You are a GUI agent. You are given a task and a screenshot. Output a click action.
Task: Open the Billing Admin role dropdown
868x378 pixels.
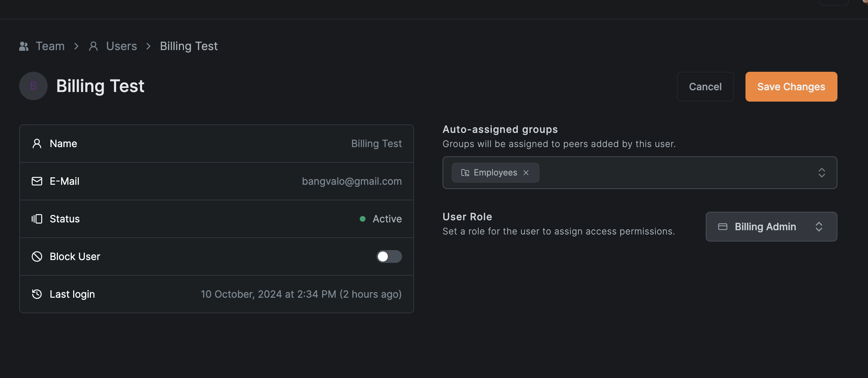[771, 227]
